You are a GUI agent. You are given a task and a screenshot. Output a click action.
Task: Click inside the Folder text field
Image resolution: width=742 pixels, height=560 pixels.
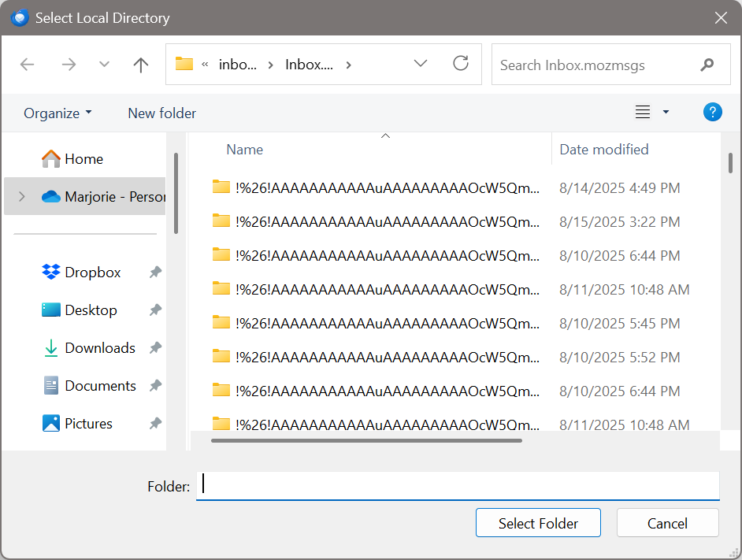pos(457,485)
